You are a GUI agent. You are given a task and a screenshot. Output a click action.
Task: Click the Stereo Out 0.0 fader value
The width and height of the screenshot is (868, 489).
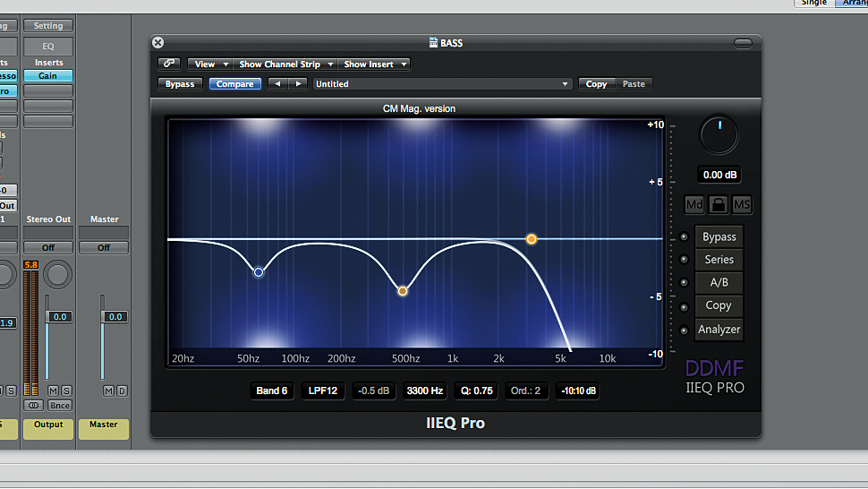coord(60,317)
